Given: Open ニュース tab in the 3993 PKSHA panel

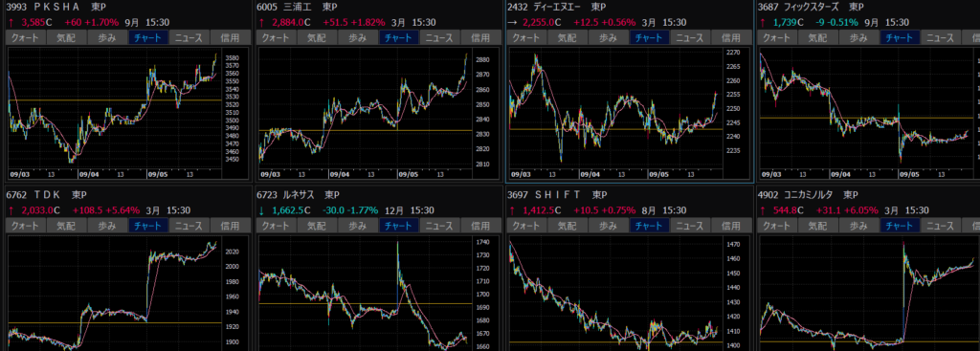Looking at the screenshot, I should click(189, 37).
